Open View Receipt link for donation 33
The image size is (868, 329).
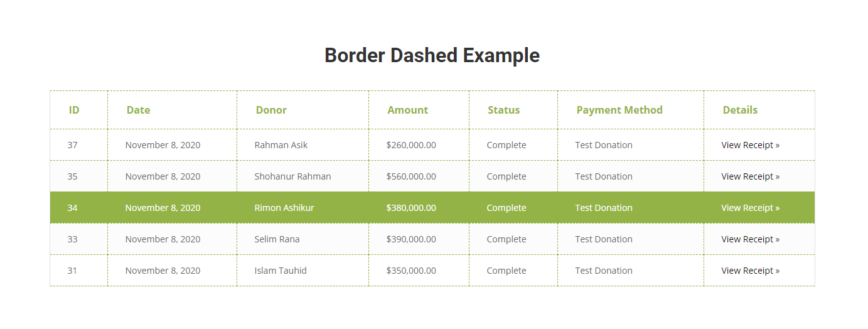point(750,239)
